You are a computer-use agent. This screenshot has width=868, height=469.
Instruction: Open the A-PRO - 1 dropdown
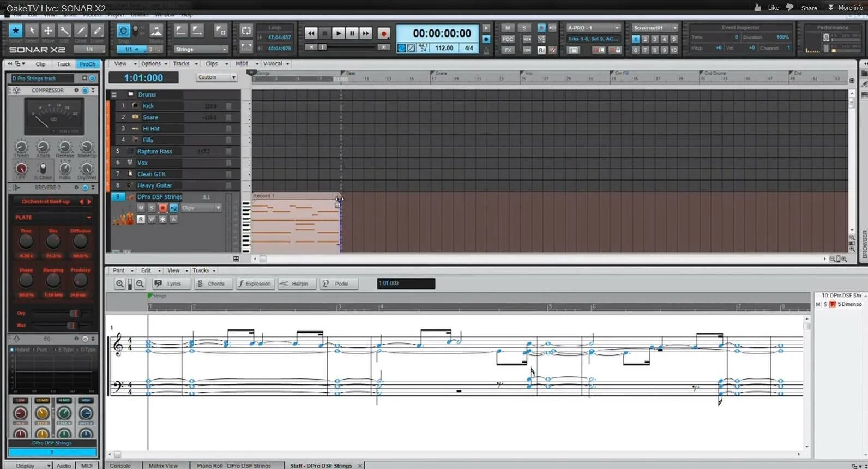(593, 28)
